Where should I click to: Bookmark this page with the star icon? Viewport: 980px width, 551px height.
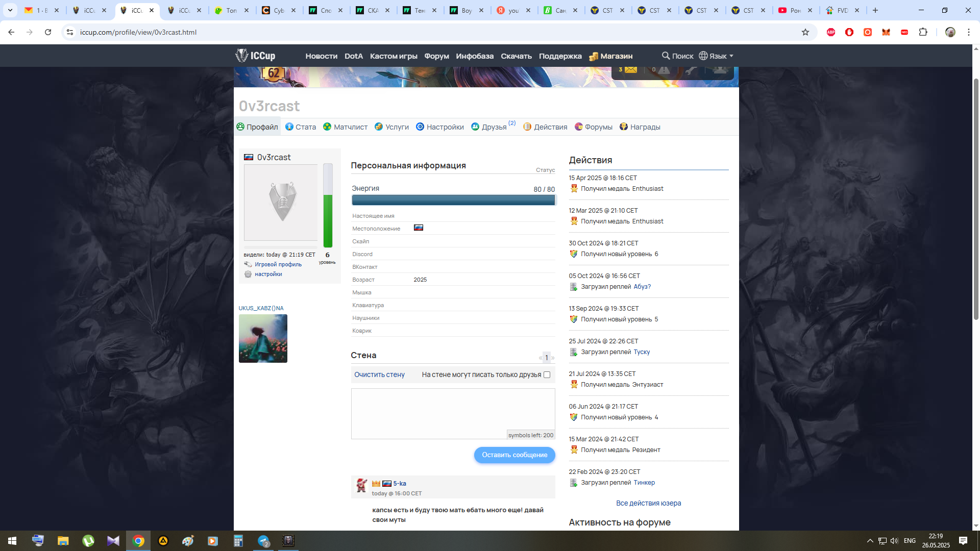pyautogui.click(x=805, y=32)
